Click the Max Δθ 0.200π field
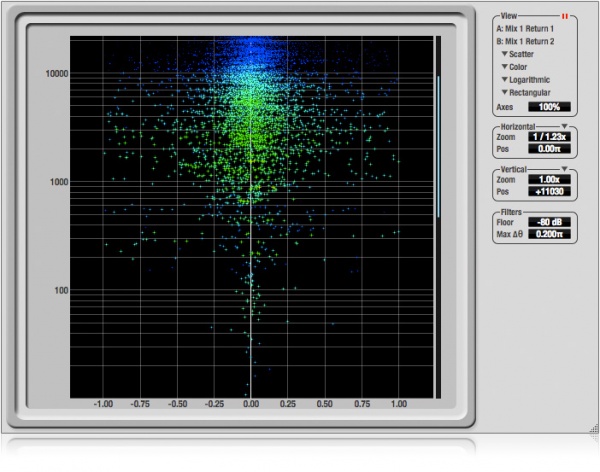 [x=548, y=234]
